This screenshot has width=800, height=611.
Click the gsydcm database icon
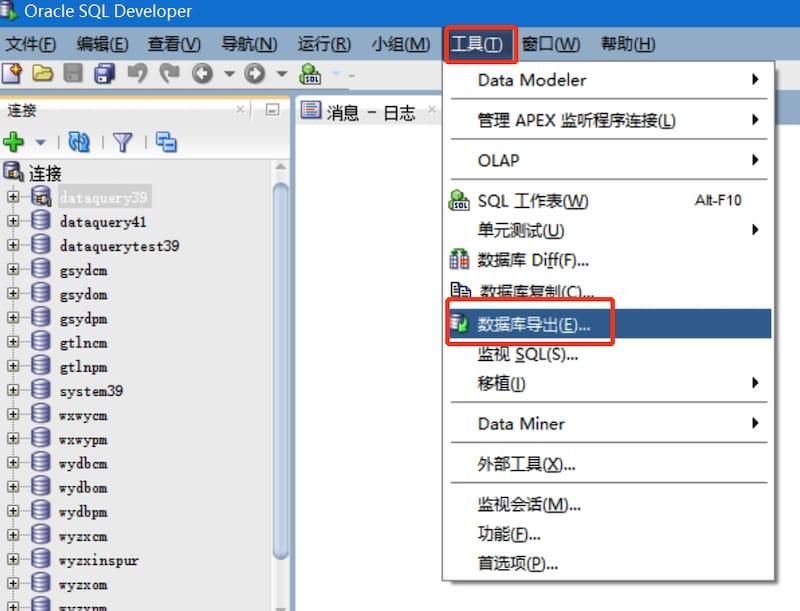point(41,269)
